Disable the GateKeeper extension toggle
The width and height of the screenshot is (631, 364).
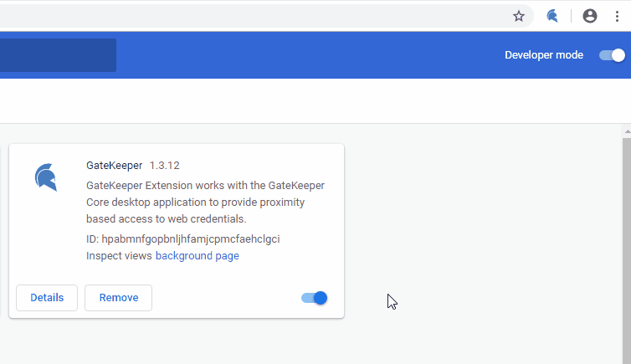(315, 298)
